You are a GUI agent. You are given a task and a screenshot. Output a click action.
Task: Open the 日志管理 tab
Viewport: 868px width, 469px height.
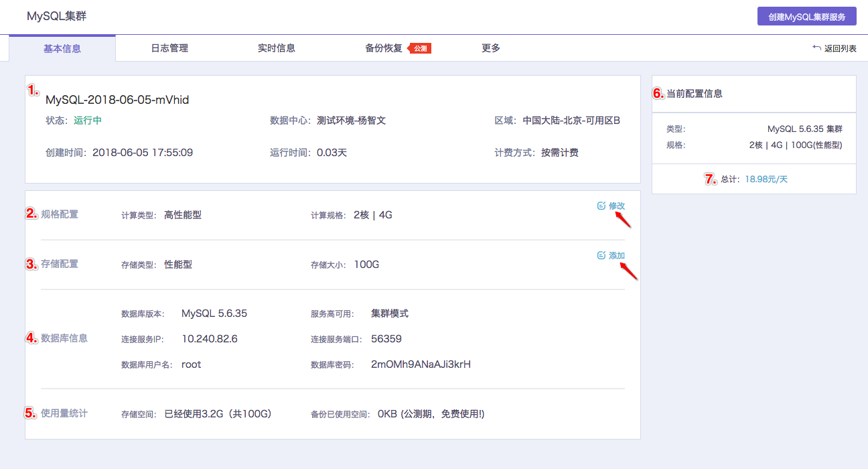169,48
